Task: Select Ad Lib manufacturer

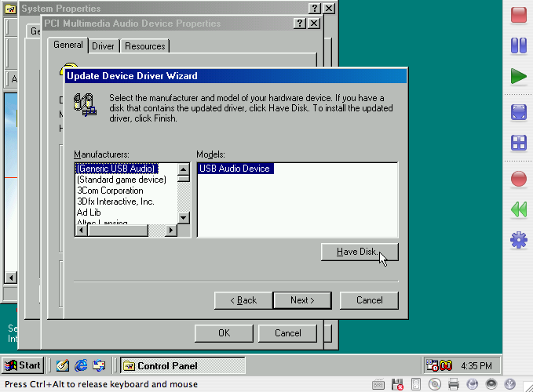Action: coord(89,212)
